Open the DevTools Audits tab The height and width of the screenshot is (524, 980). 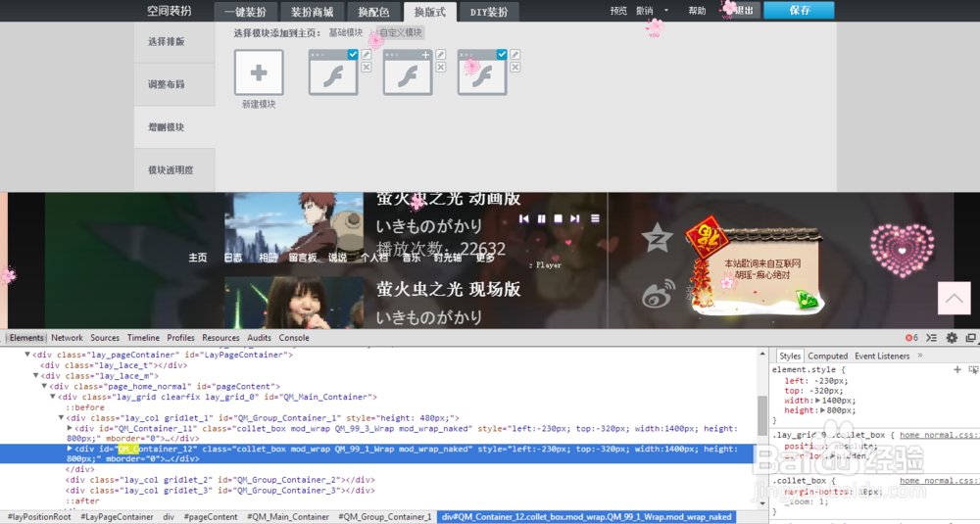[259, 337]
